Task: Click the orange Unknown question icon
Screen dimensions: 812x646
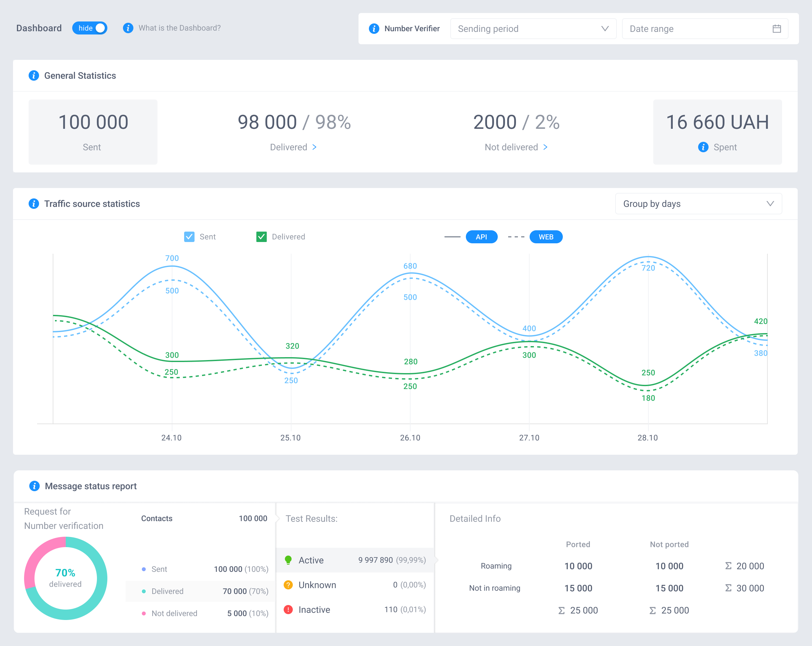Action: (x=288, y=585)
